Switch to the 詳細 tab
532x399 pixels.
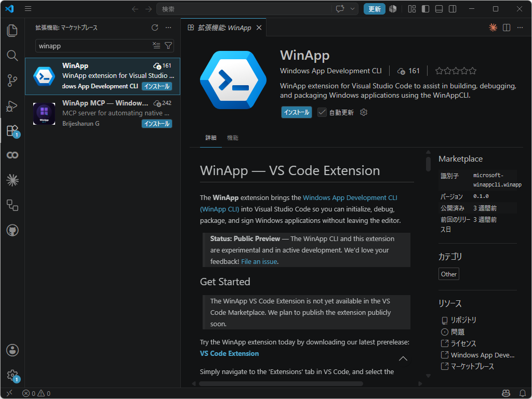click(x=211, y=138)
